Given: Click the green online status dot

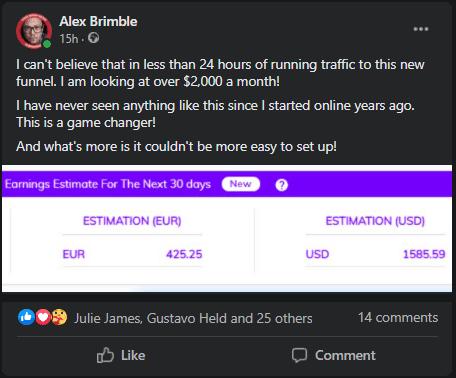Looking at the screenshot, I should pos(47,44).
